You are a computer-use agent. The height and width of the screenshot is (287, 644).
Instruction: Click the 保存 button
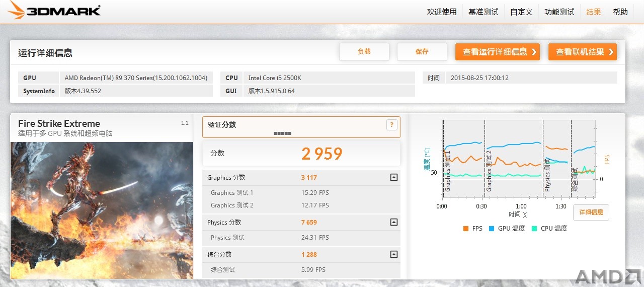pos(422,52)
